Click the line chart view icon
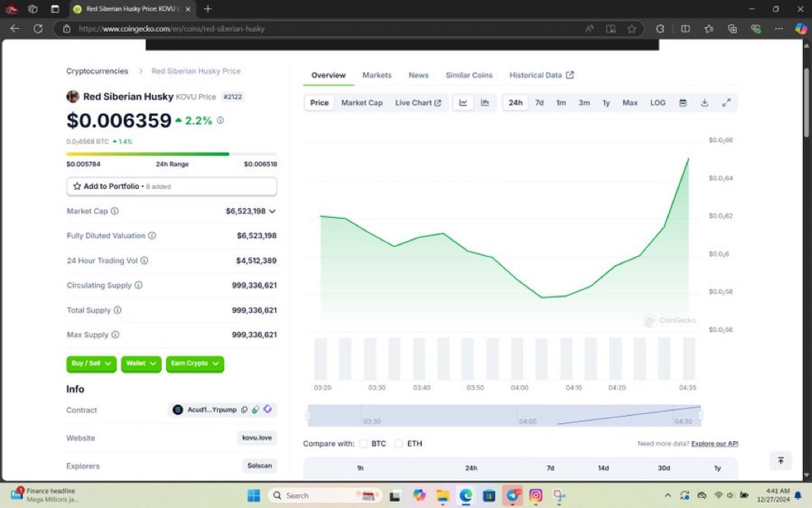Viewport: 812px width, 508px height. point(463,103)
